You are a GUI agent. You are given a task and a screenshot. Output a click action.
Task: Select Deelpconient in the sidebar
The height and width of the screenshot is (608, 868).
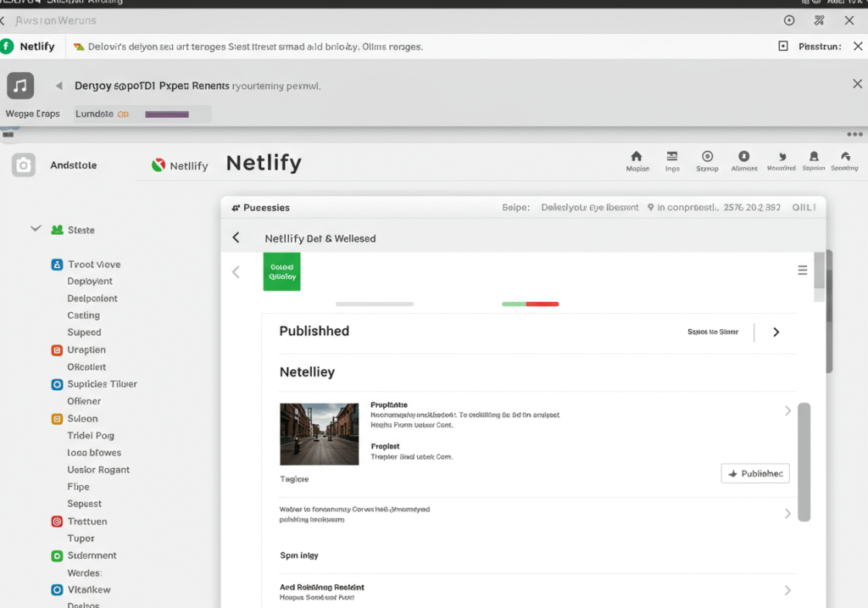click(x=92, y=298)
